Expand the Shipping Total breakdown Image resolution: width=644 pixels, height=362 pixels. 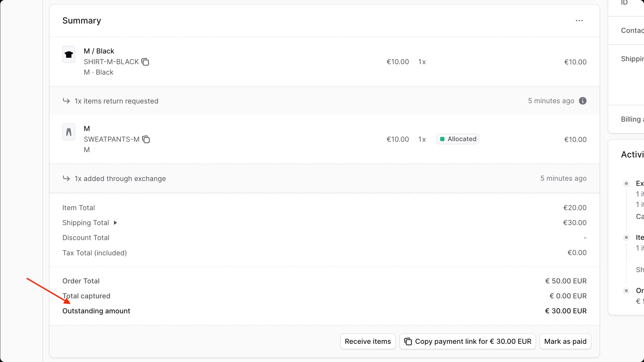coord(115,223)
